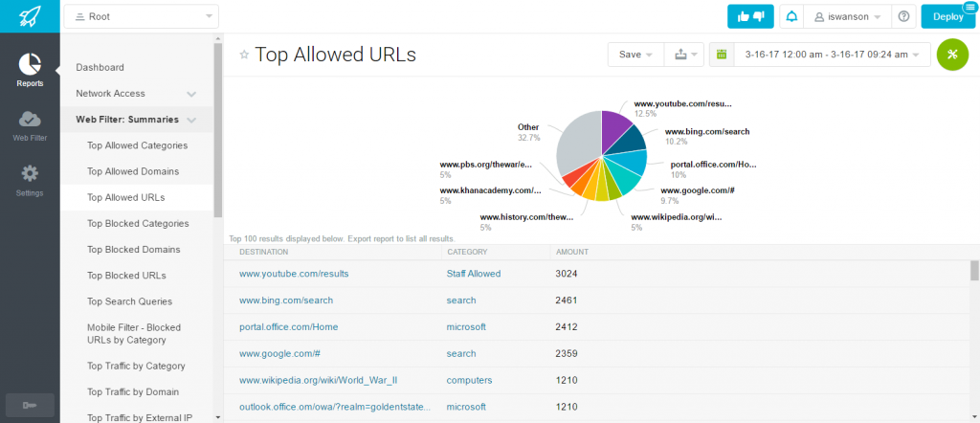980x423 pixels.
Task: Sort by CATEGORY column header
Action: [467, 253]
